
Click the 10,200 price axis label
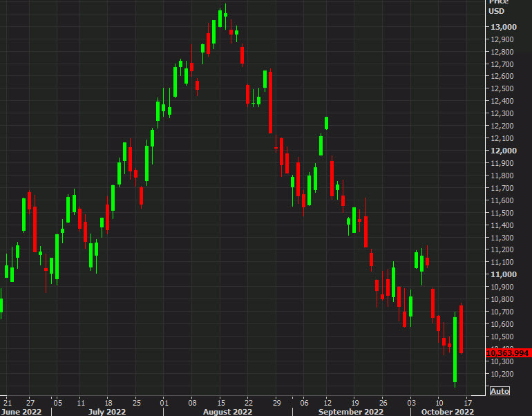tap(502, 374)
